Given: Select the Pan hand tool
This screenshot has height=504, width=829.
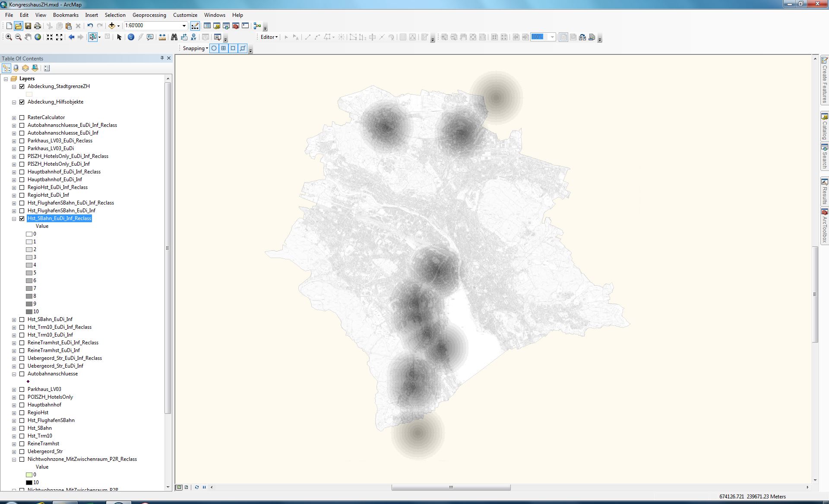Looking at the screenshot, I should [x=28, y=37].
